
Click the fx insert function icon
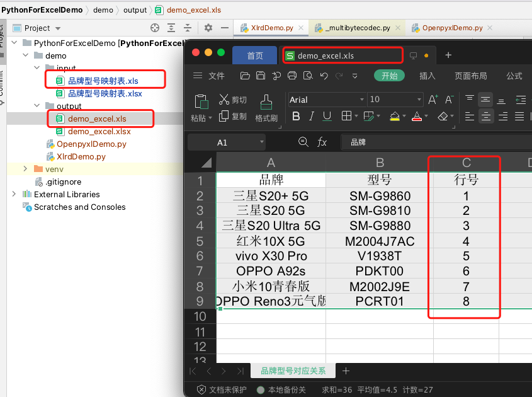[x=322, y=142]
